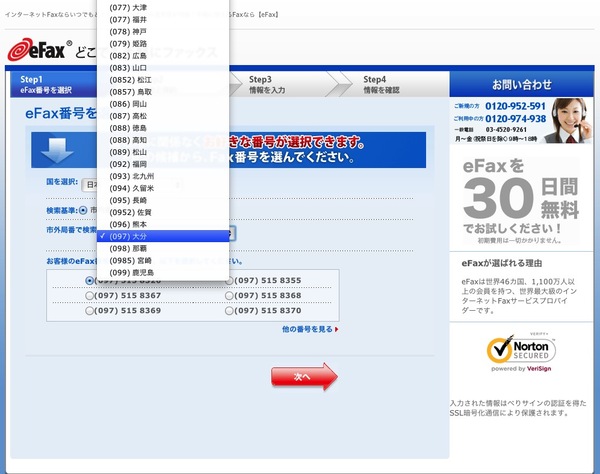The width and height of the screenshot is (600, 474).
Task: Select the (094) 久留米 option
Action: tap(163, 188)
